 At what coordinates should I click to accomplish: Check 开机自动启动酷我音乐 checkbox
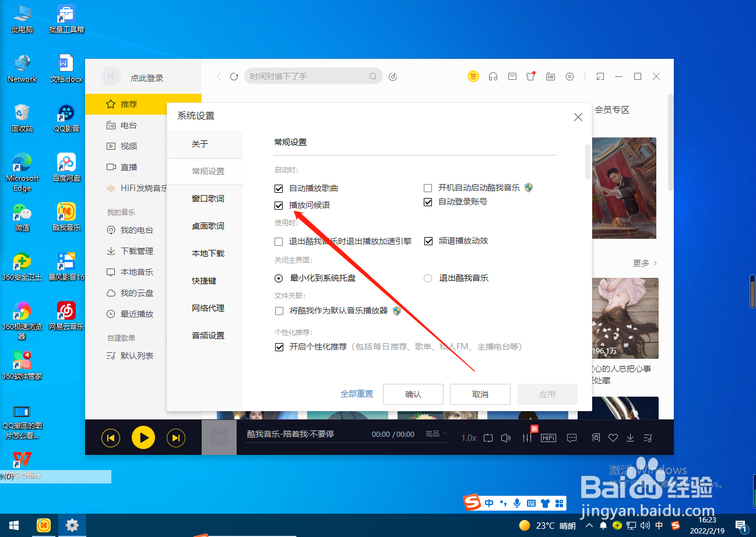(428, 188)
